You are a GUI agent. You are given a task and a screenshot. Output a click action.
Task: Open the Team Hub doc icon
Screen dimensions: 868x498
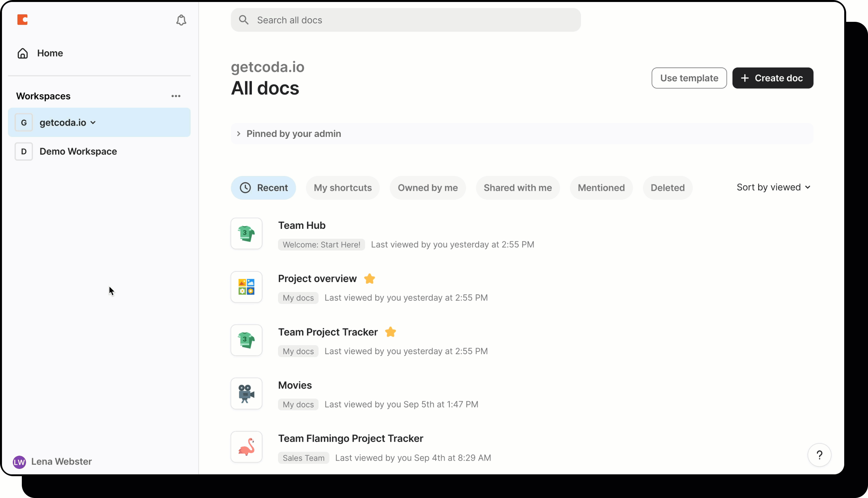pyautogui.click(x=246, y=233)
